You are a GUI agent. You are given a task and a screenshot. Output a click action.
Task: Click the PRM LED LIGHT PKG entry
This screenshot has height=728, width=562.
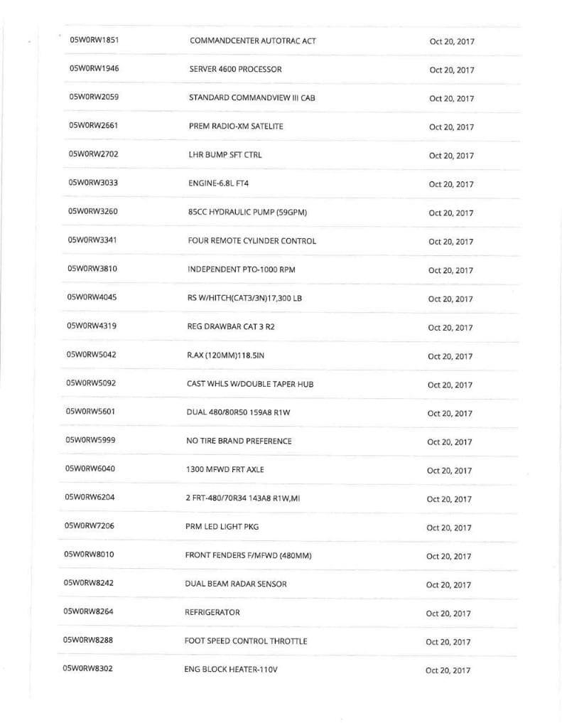tap(220, 527)
